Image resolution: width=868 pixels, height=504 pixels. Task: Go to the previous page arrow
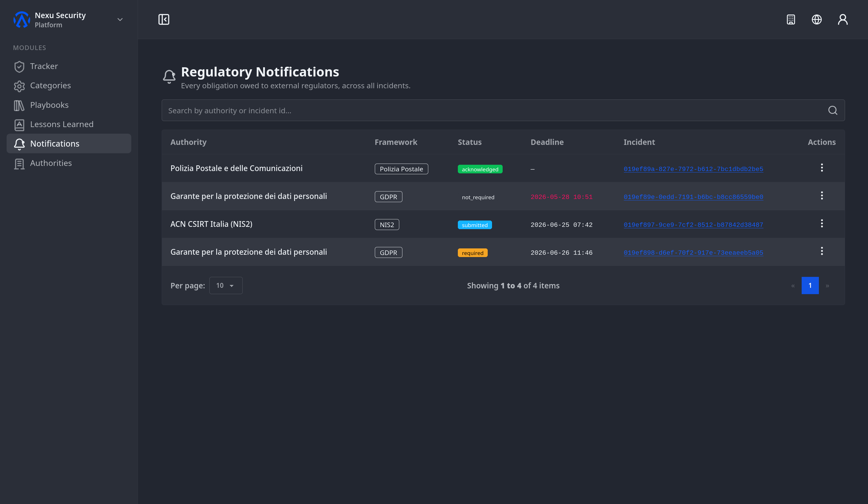pyautogui.click(x=793, y=286)
